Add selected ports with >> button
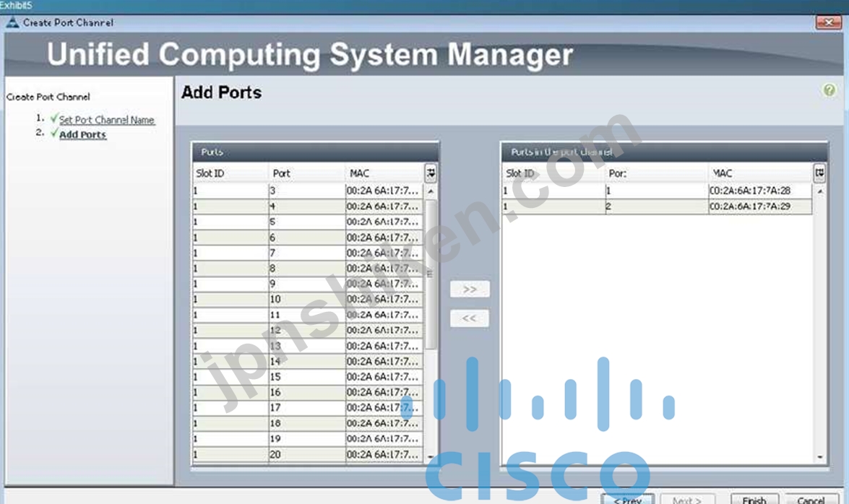This screenshot has height=504, width=849. pyautogui.click(x=470, y=289)
